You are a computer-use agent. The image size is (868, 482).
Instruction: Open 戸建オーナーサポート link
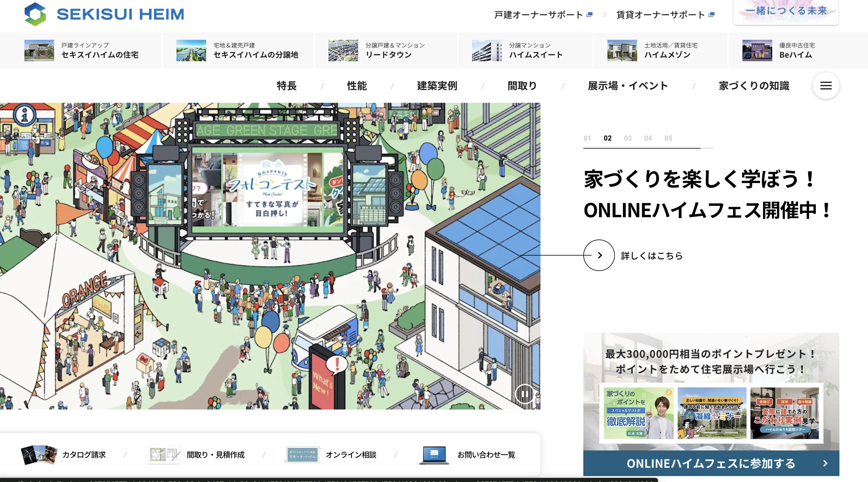point(538,15)
